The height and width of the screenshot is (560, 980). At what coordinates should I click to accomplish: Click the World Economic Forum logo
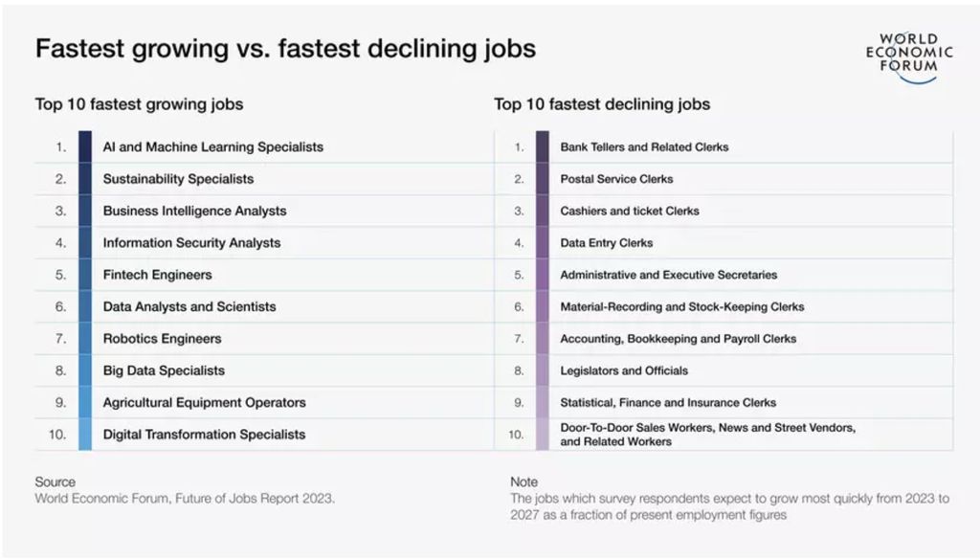click(x=908, y=57)
